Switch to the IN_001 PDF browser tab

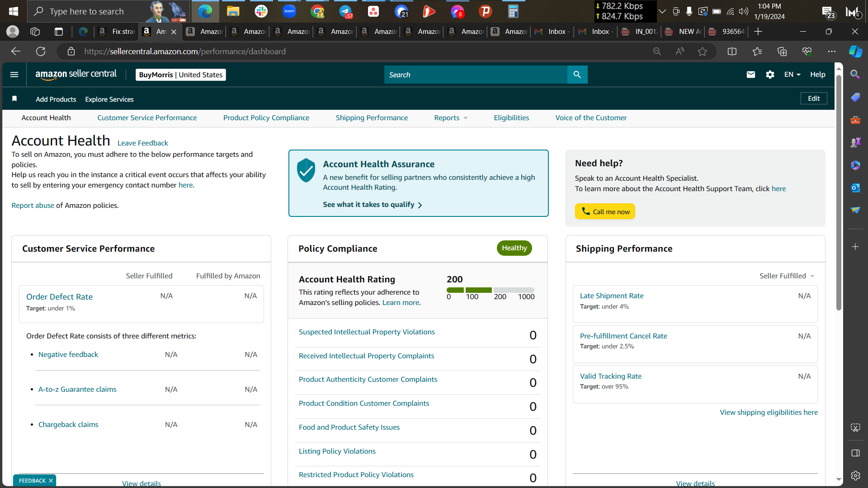click(640, 32)
